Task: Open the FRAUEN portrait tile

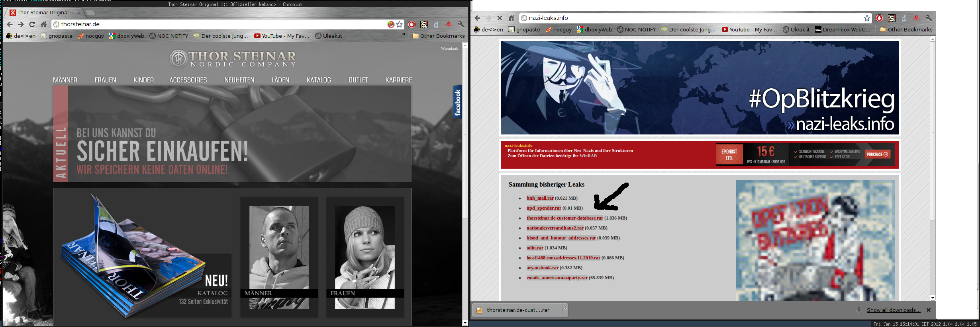Action: coord(365,257)
